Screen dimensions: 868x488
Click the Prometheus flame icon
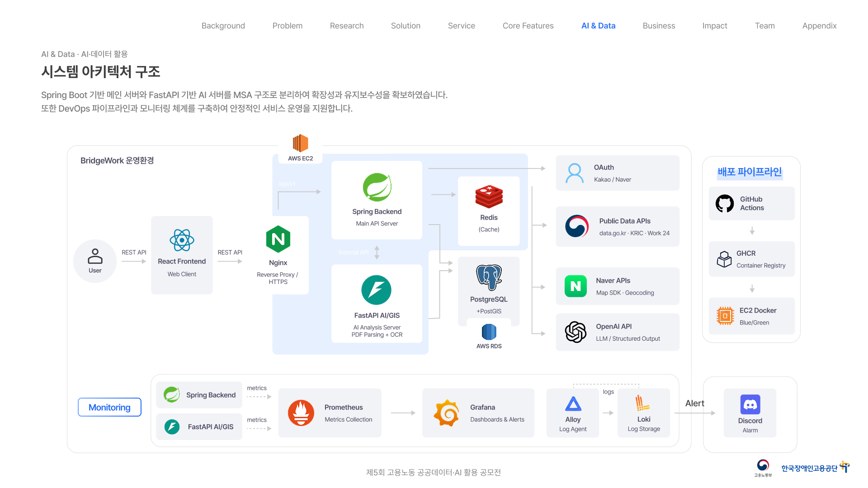[301, 413]
